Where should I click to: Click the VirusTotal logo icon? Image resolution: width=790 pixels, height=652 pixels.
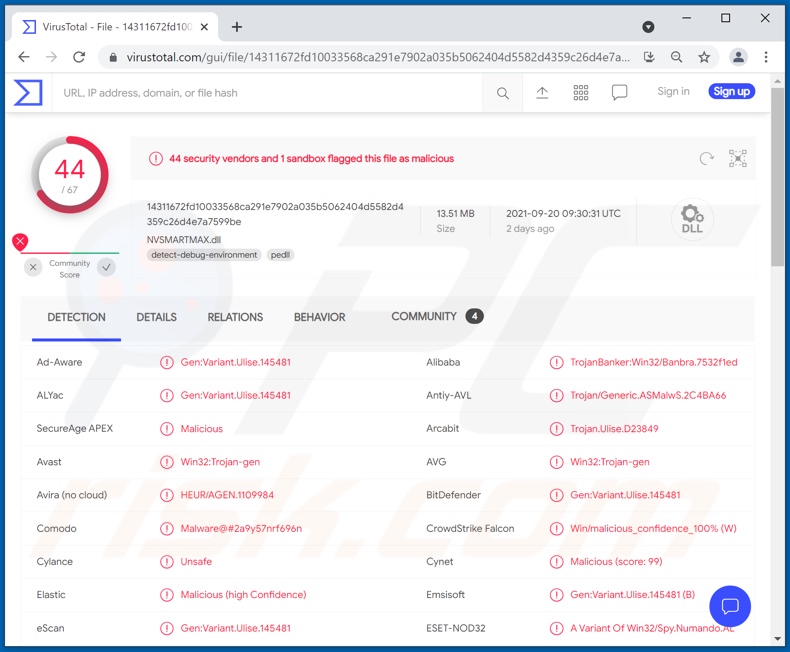[x=28, y=93]
